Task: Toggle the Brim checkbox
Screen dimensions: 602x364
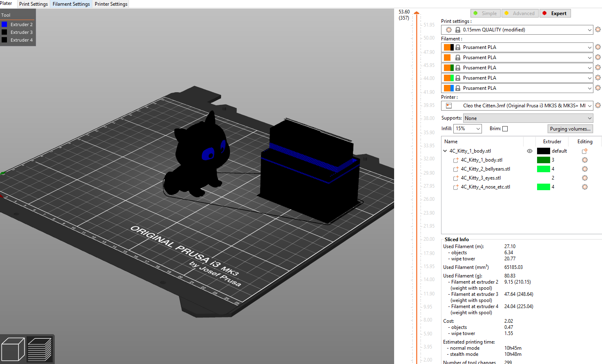Action: coord(505,129)
